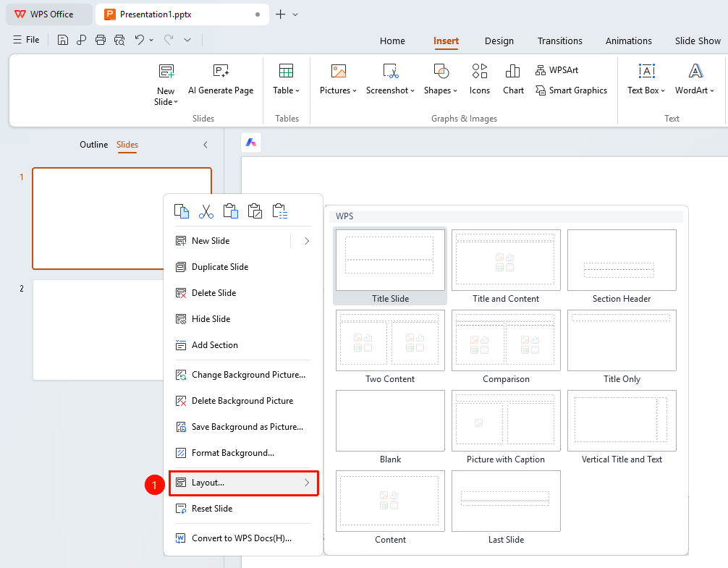Open the File menu
Image resolution: width=728 pixels, height=568 pixels.
coord(27,40)
